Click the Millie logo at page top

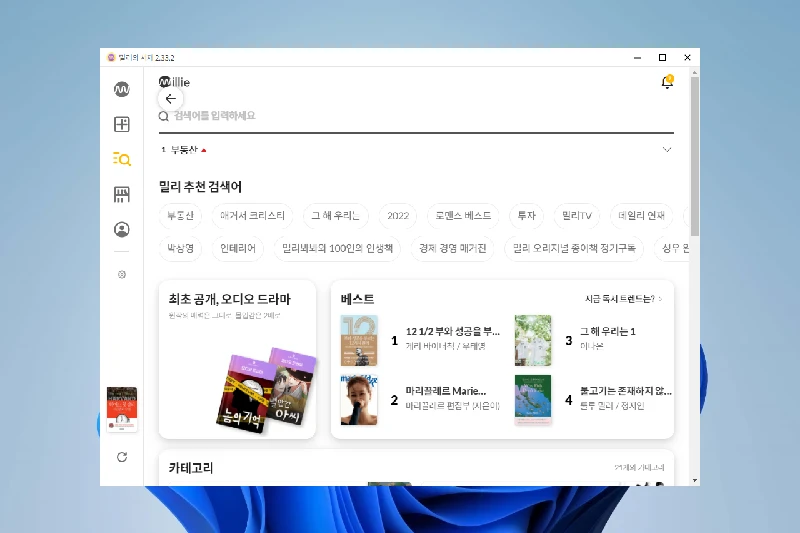[x=174, y=82]
